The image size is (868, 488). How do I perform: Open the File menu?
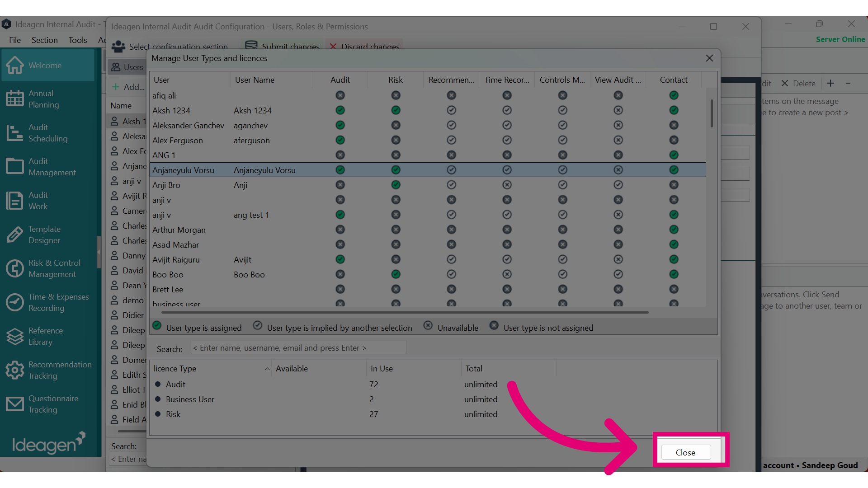click(15, 40)
